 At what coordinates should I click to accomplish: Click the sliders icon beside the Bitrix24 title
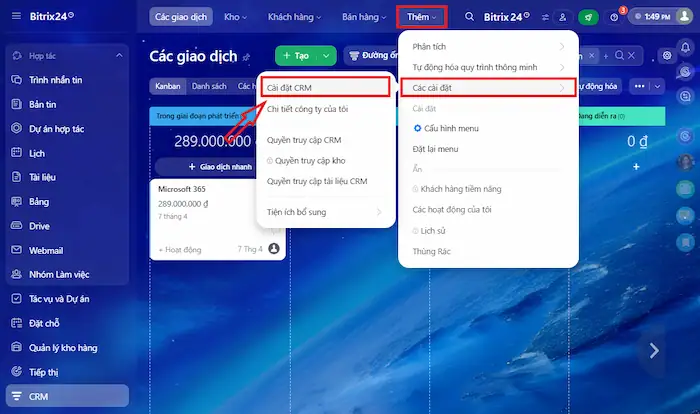[545, 17]
